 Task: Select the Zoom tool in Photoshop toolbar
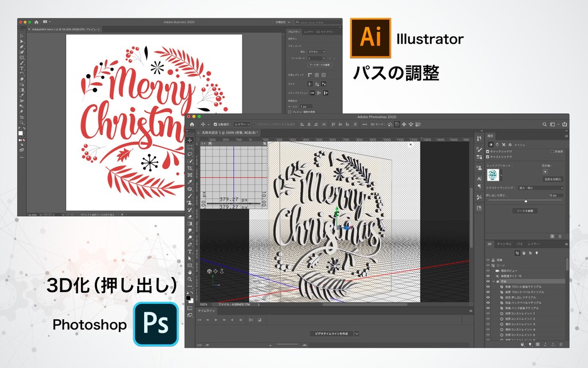189,279
